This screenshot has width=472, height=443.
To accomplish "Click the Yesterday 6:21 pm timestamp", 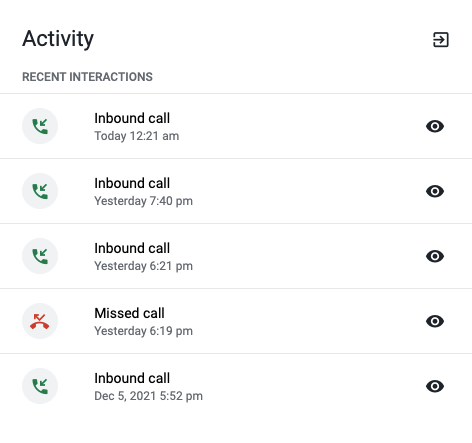I will tap(143, 266).
